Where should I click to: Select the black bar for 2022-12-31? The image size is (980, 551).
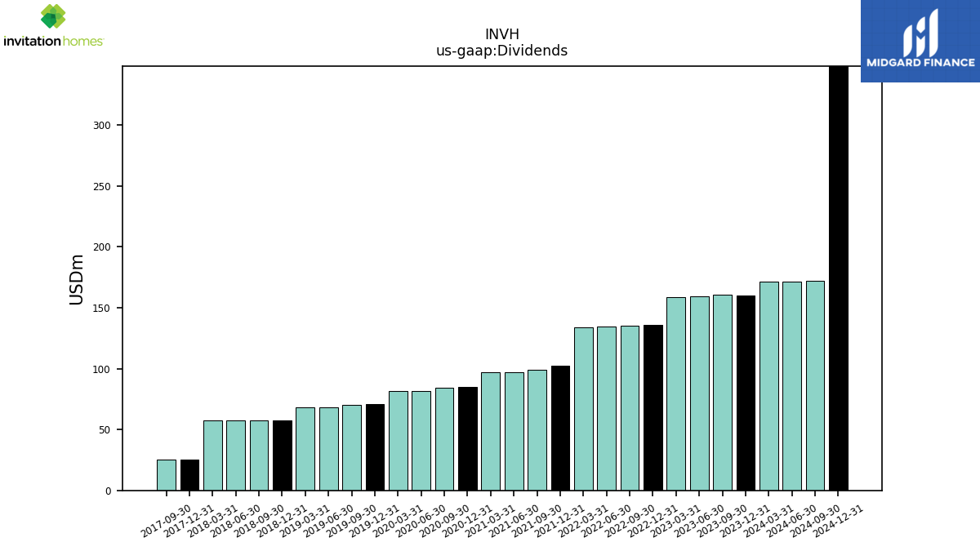[653, 408]
